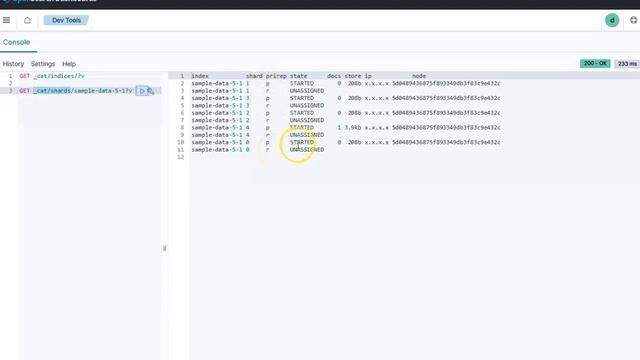Screen dimensions: 640x360
Task: Click the node ID on output line 2
Action: pyautogui.click(x=446, y=83)
